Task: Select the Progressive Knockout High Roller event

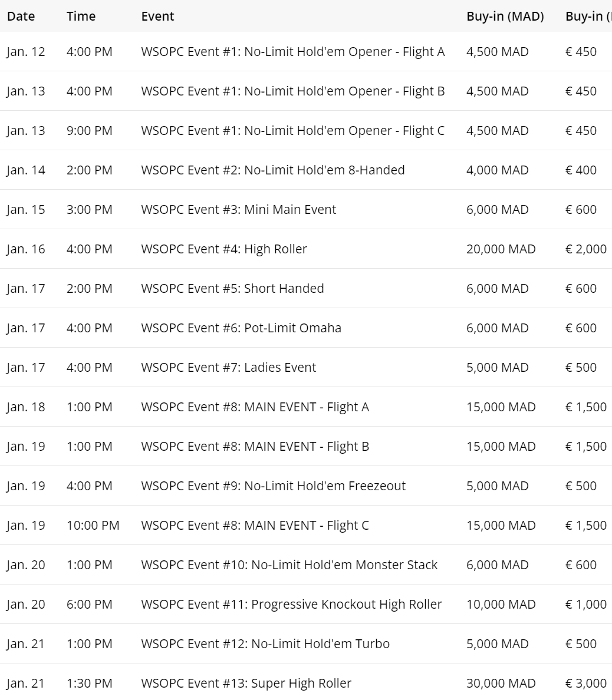Action: tap(291, 605)
